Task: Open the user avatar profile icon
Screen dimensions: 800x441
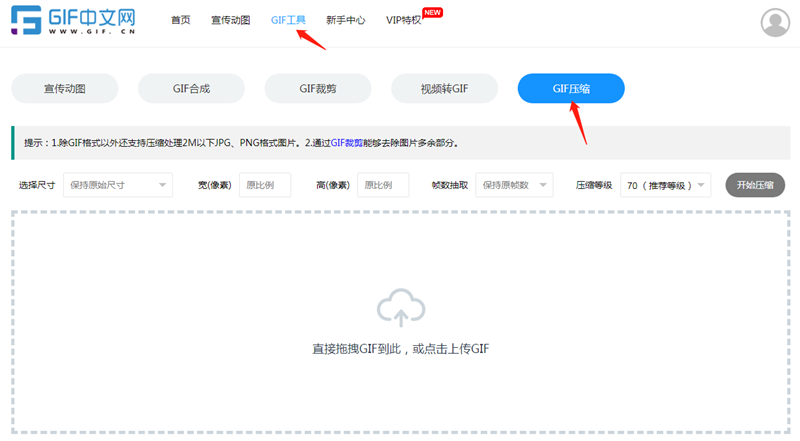Action: 774,21
